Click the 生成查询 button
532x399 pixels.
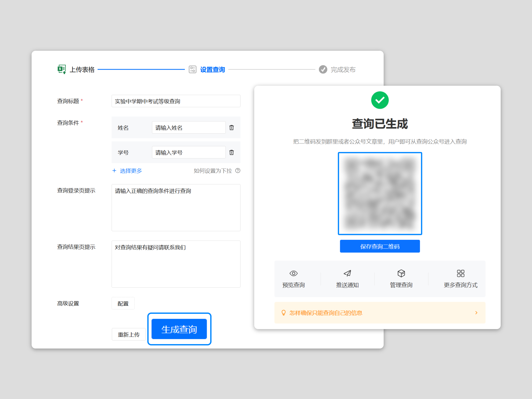tap(179, 329)
